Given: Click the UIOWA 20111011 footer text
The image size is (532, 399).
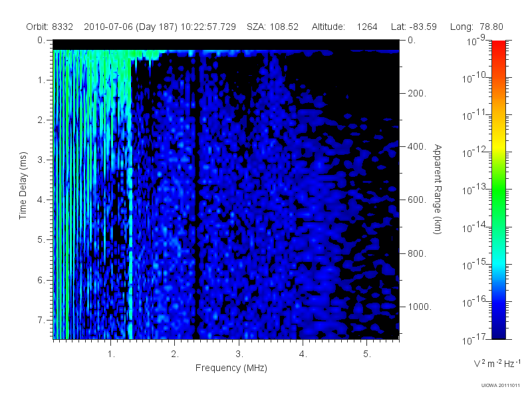Looking at the screenshot, I should tap(501, 385).
